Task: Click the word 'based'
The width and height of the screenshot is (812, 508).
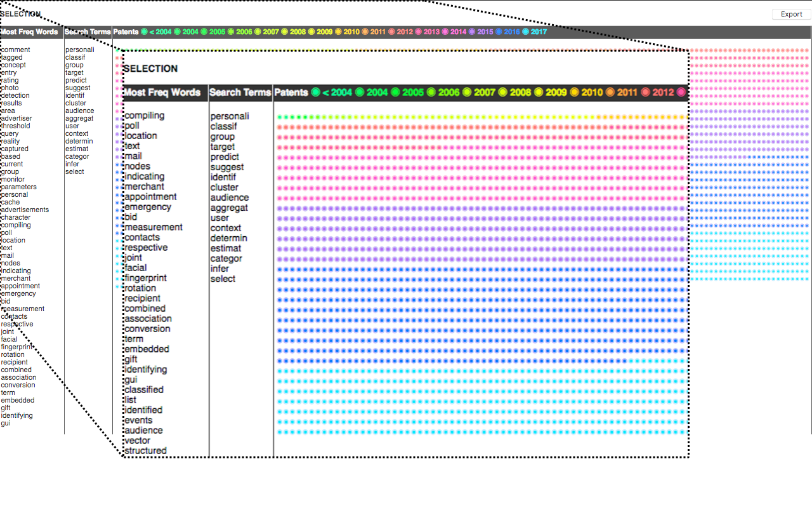Action: click(10, 156)
